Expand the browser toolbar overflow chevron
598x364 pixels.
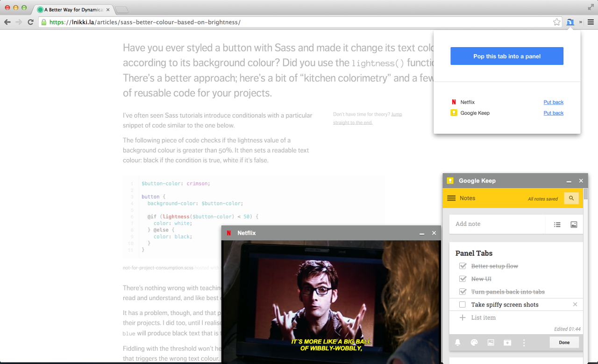tap(581, 21)
